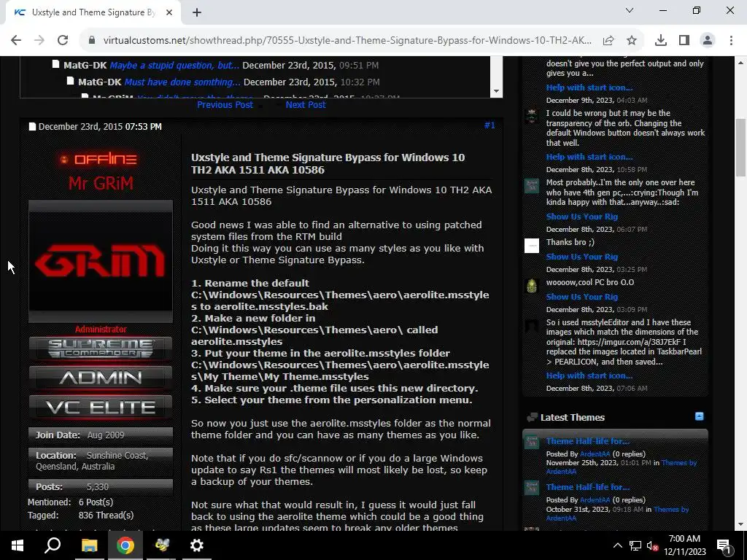Screen dimensions: 747x560
Task: Click the Offline status indicator
Action: [x=99, y=159]
